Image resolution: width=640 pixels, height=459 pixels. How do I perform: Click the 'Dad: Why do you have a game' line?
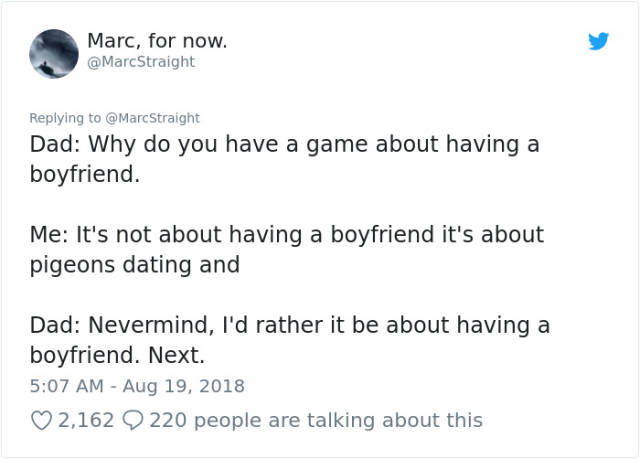[x=284, y=145]
